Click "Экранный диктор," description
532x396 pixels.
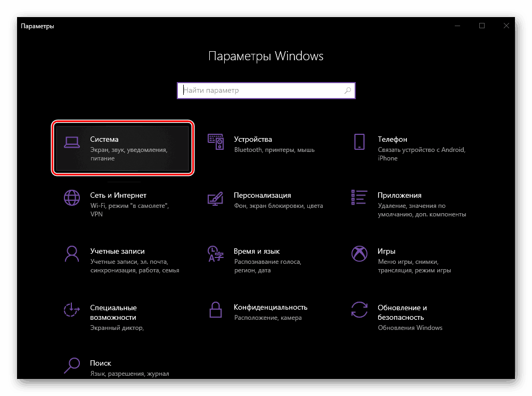117,328
